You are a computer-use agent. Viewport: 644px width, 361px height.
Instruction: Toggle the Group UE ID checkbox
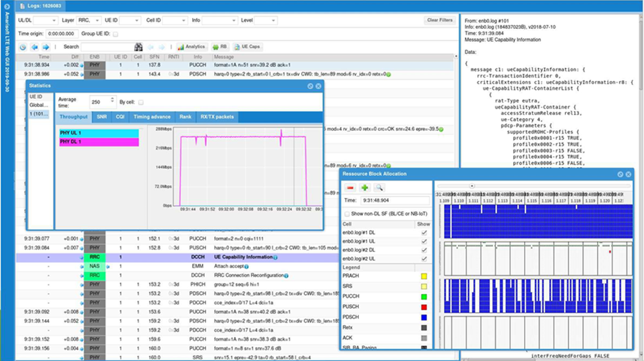(x=115, y=34)
